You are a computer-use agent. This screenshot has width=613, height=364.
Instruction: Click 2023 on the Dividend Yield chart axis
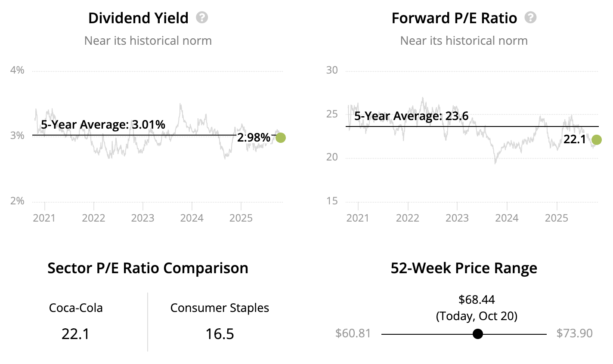[142, 218]
